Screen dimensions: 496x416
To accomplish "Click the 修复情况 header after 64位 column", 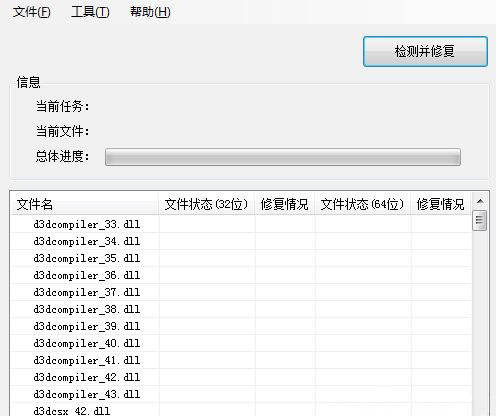I will (x=441, y=204).
